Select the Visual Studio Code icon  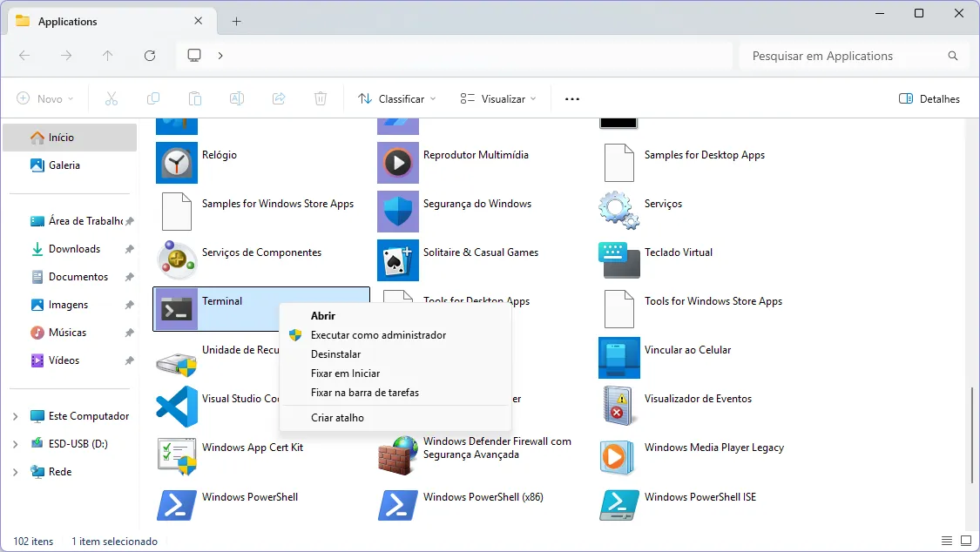[x=177, y=406]
